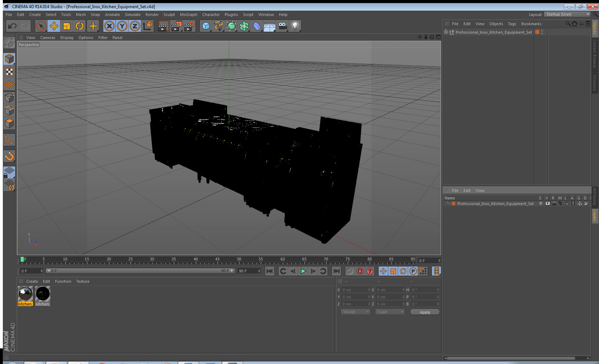The width and height of the screenshot is (599, 364).
Task: Add a NURBS generator object
Action: 231,26
